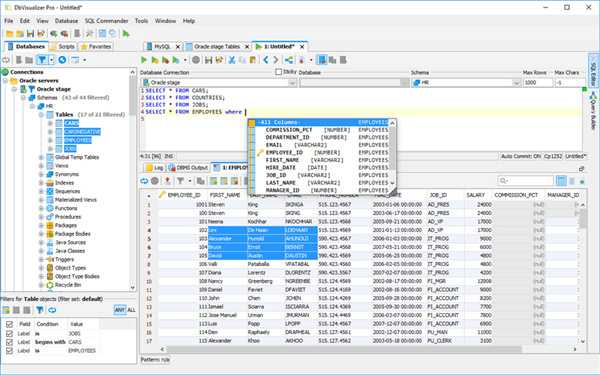Click the open folder icon in main toolbar
Screen dimensions: 600x375
point(9,34)
